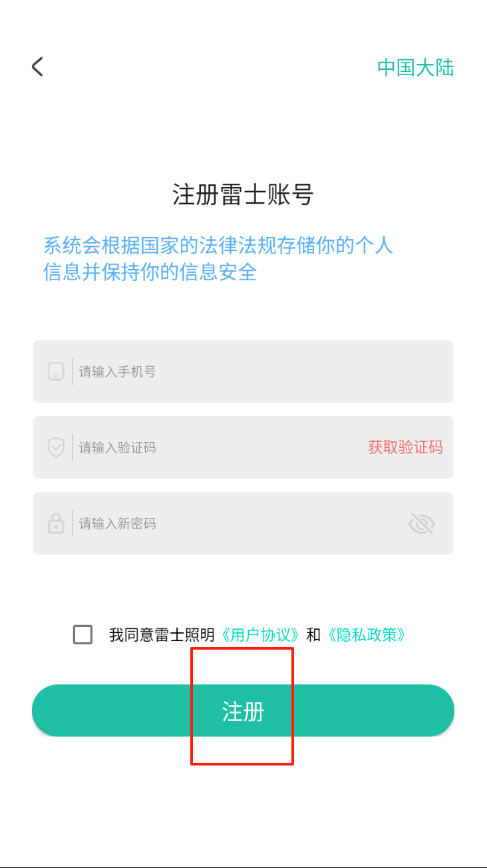Screen dimensions: 487x868
Task: Click the blue notice line 信息并保持你的信息安全
Action: pyautogui.click(x=150, y=272)
